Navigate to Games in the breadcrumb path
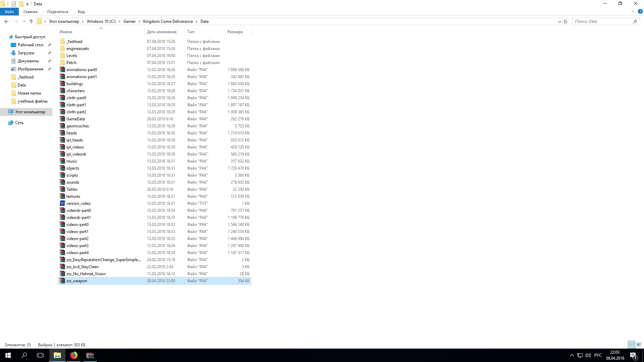Image resolution: width=644 pixels, height=362 pixels. click(x=129, y=21)
